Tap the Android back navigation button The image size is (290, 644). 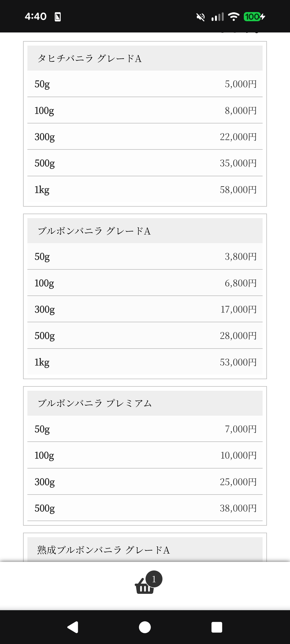coord(73,627)
